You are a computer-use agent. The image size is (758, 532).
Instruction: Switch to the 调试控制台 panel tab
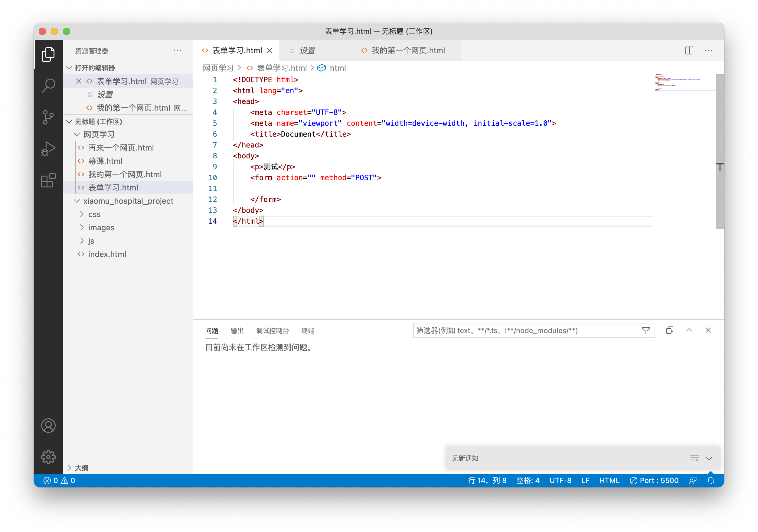272,331
